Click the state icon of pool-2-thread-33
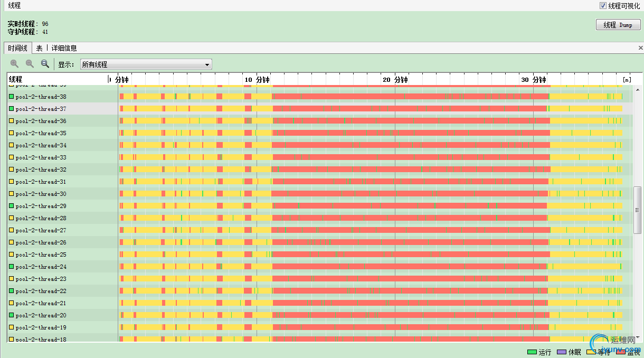644x358 pixels. [12, 157]
